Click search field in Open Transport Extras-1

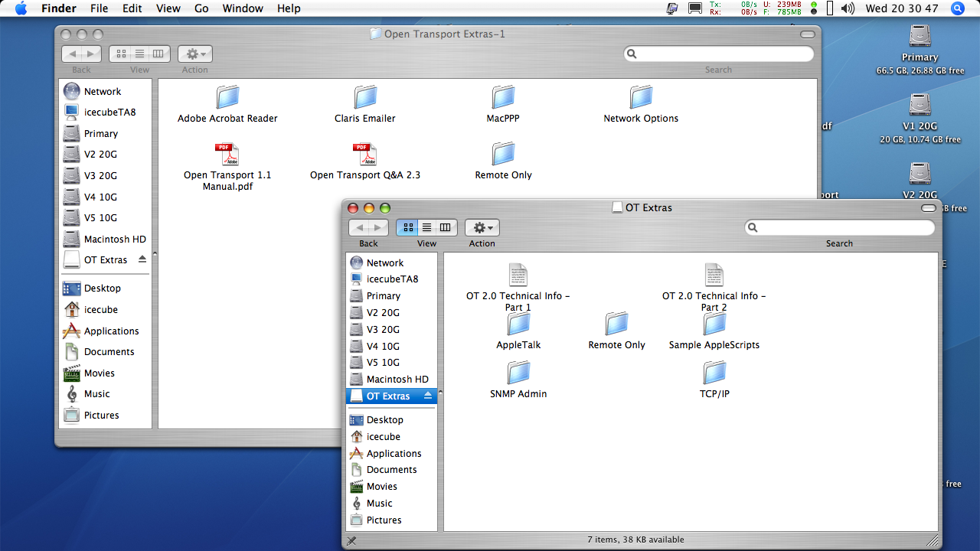pyautogui.click(x=719, y=54)
